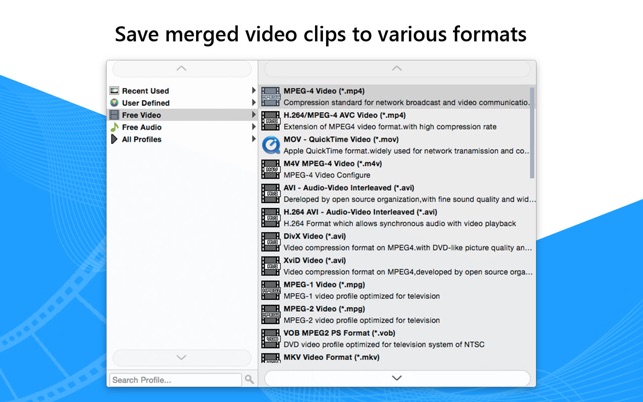Select the Free Video category

pos(182,115)
